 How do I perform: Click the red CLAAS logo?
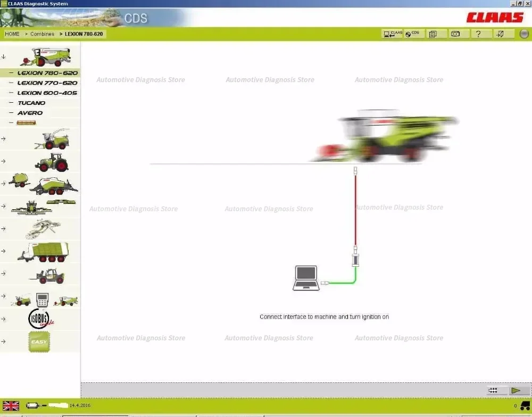coord(495,18)
